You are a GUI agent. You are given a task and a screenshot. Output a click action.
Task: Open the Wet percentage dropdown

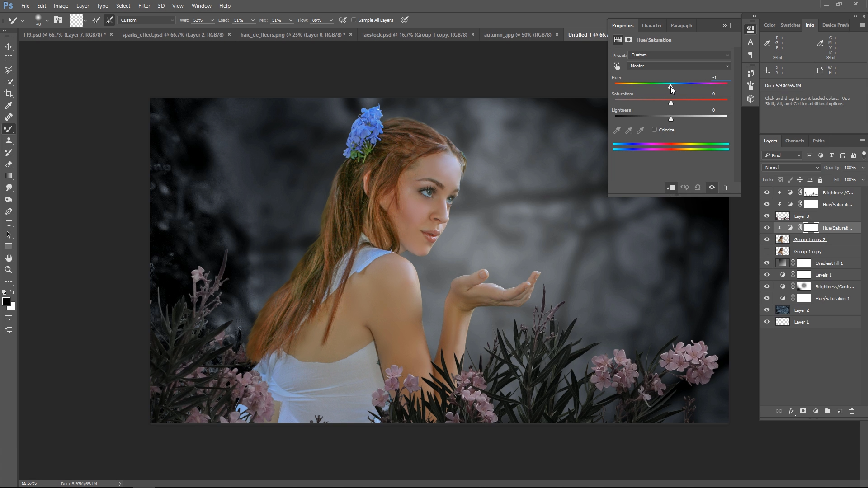pyautogui.click(x=212, y=20)
